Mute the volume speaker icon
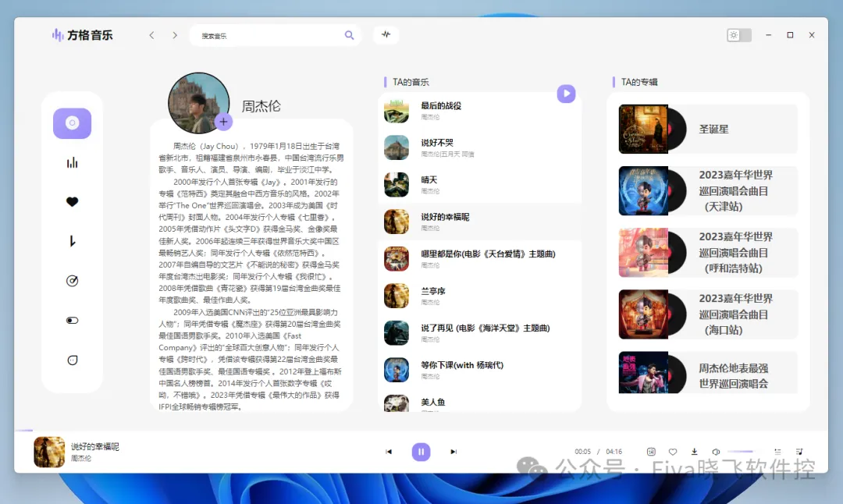The height and width of the screenshot is (504, 843). click(x=716, y=452)
